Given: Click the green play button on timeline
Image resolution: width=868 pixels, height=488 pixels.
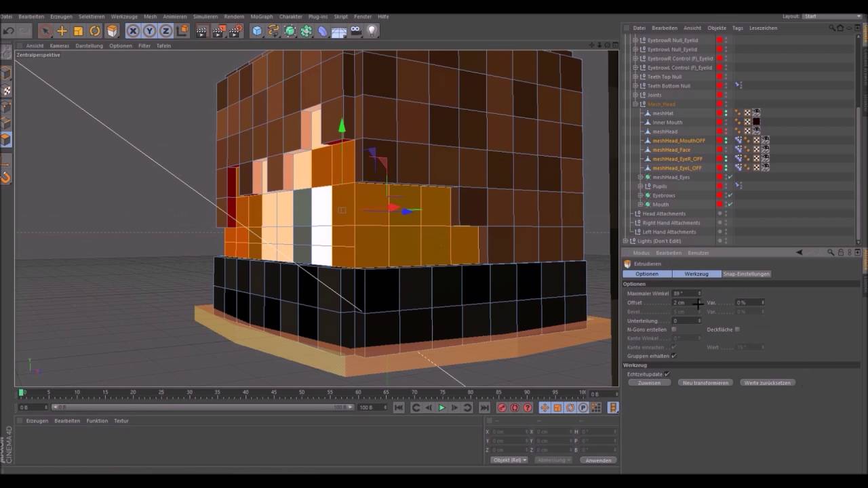Looking at the screenshot, I should [441, 407].
